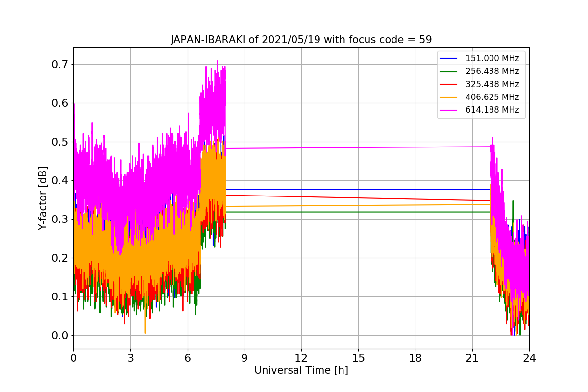Viewport: 588px width, 392px height.
Task: Click the flat magenta line near 15 h
Action: point(358,147)
